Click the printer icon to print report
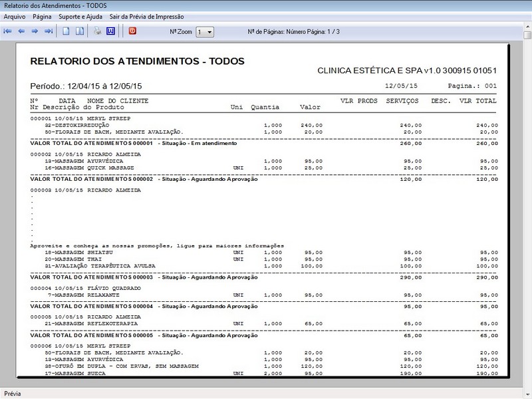The width and height of the screenshot is (532, 399). [97, 31]
